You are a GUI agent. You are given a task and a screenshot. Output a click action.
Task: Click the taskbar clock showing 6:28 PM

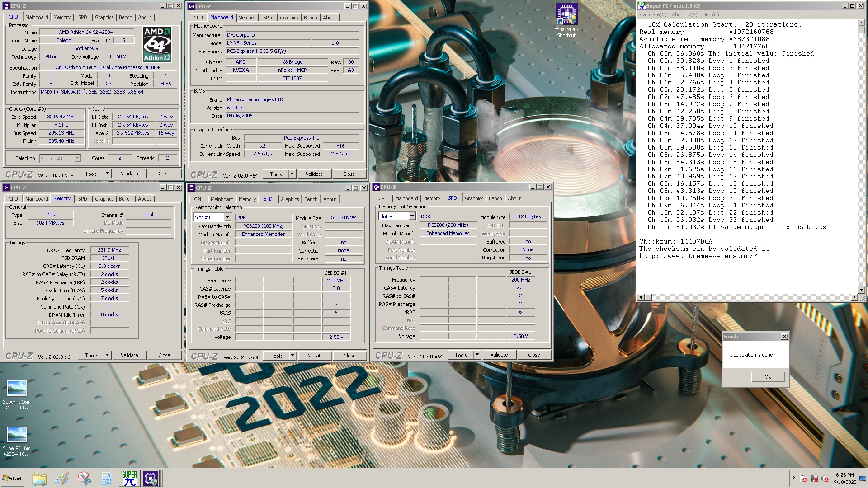[x=844, y=479]
